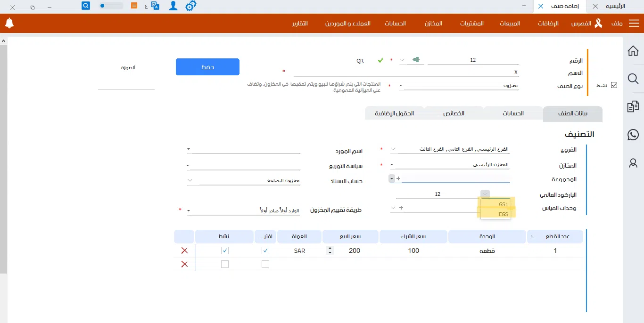The image size is (644, 323).
Task: Click the QR code generator icon
Action: pyautogui.click(x=417, y=60)
